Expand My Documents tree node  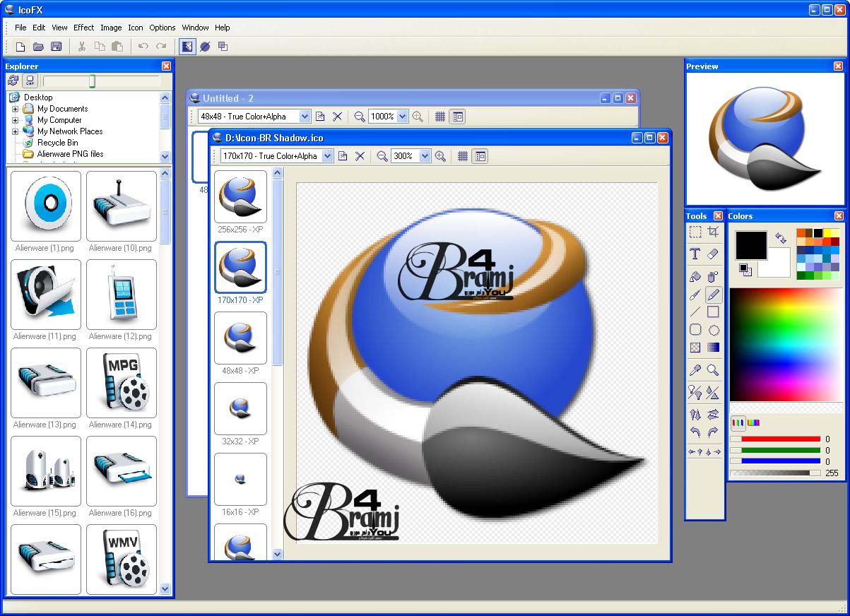click(15, 109)
